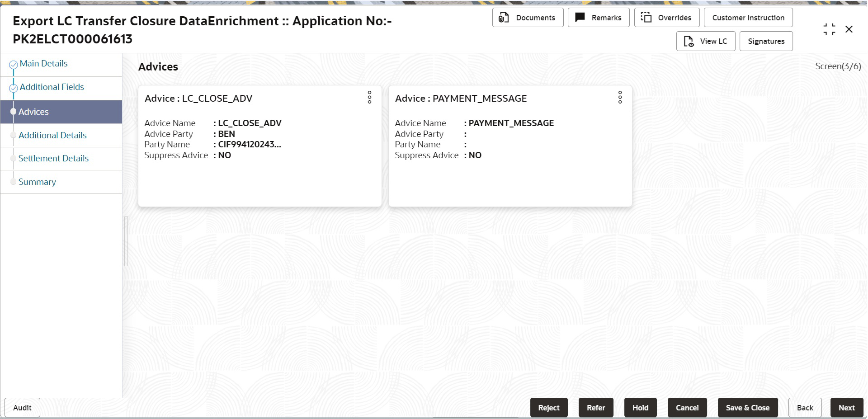Click Advice Party value BEN

226,134
